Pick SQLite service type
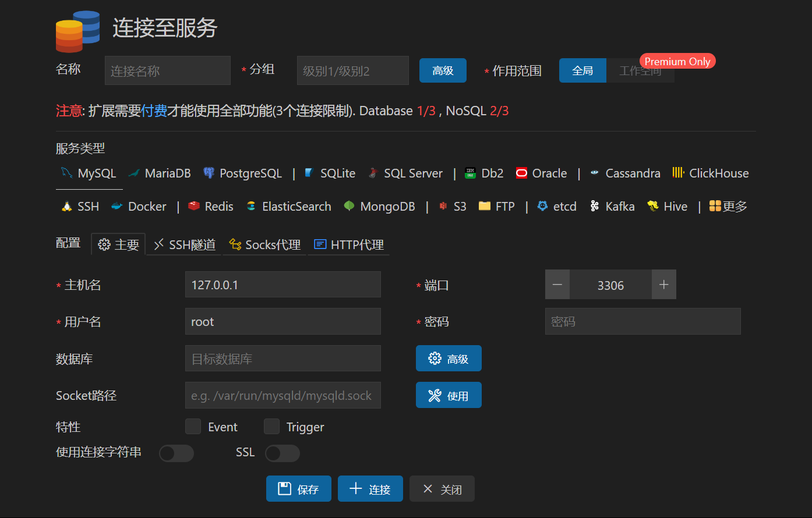 point(330,173)
